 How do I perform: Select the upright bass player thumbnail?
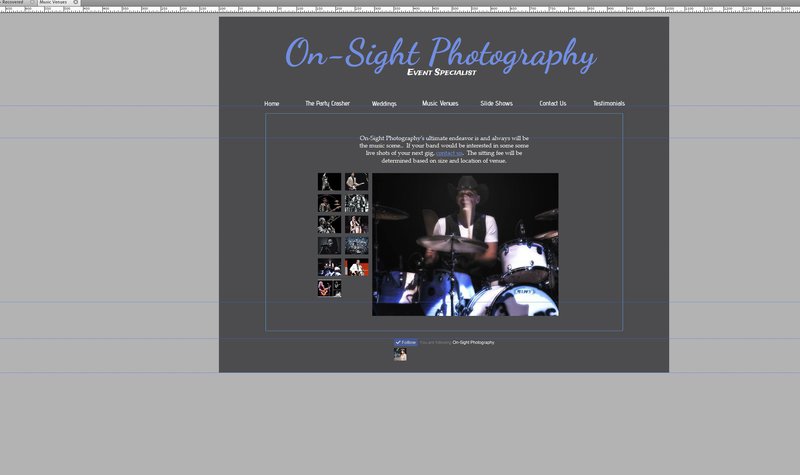point(357,224)
